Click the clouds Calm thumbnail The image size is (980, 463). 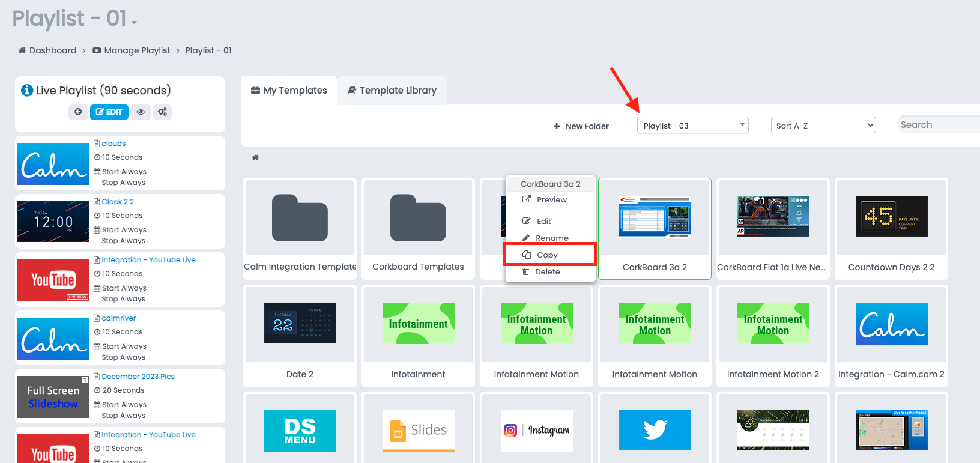pos(53,164)
